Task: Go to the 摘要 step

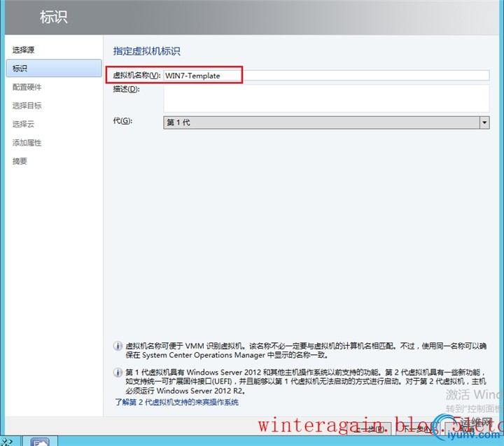Action: pos(20,161)
